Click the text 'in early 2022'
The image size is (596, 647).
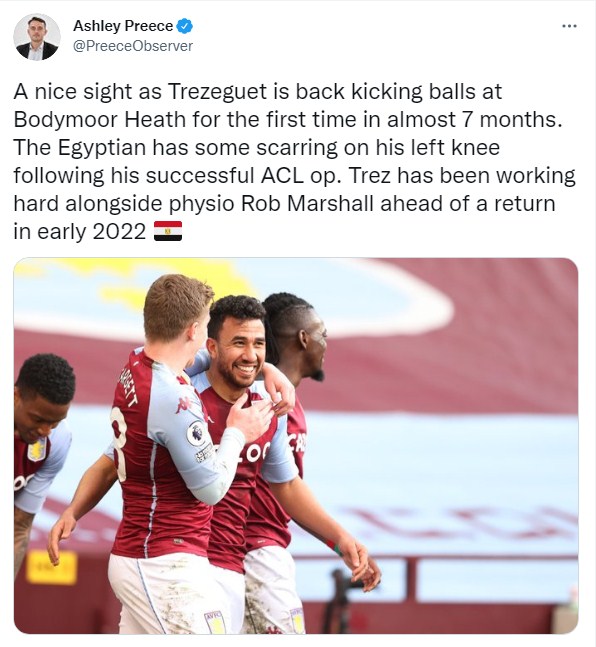80,231
